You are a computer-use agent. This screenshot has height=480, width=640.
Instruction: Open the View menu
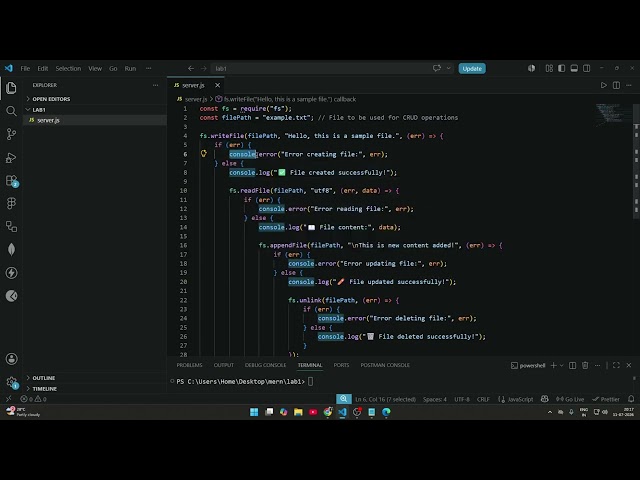95,68
